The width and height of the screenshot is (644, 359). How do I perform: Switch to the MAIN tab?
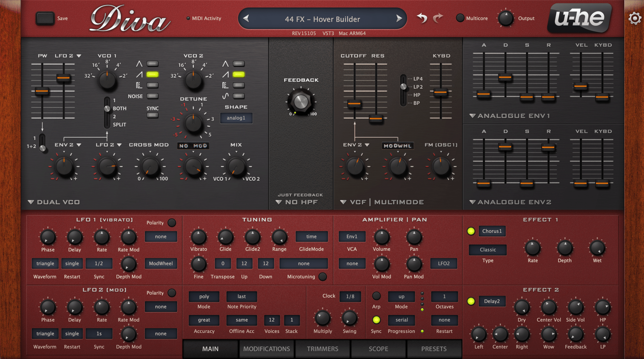tap(210, 349)
